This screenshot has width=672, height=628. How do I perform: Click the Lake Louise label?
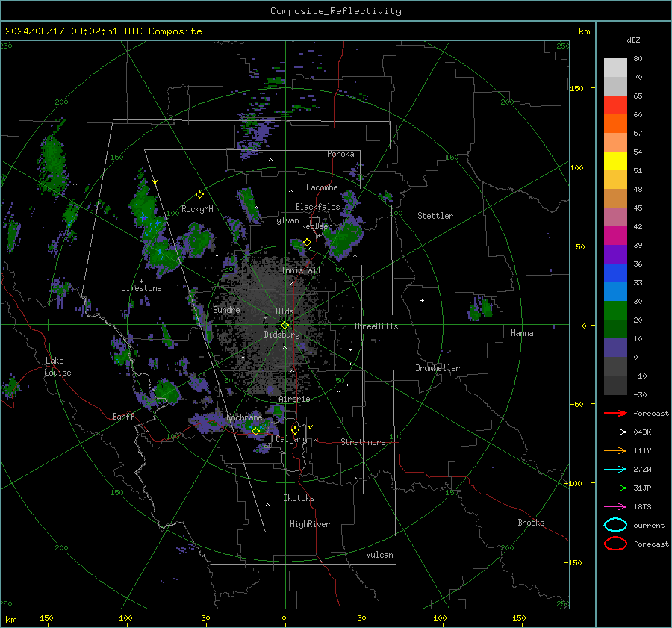[x=57, y=367]
